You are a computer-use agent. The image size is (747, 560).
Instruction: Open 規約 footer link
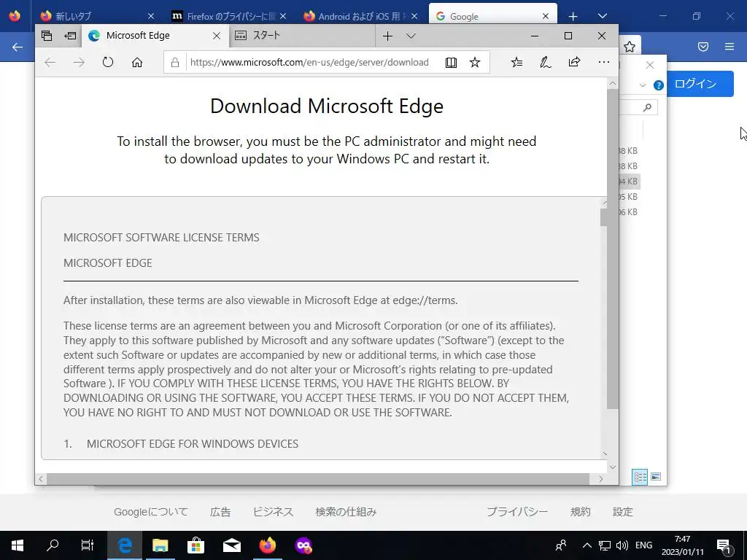(580, 512)
